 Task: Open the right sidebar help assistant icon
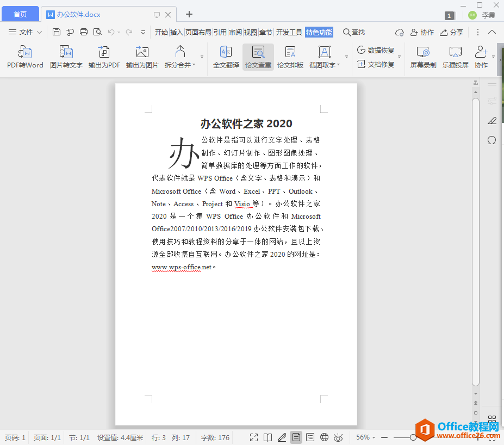click(x=492, y=140)
